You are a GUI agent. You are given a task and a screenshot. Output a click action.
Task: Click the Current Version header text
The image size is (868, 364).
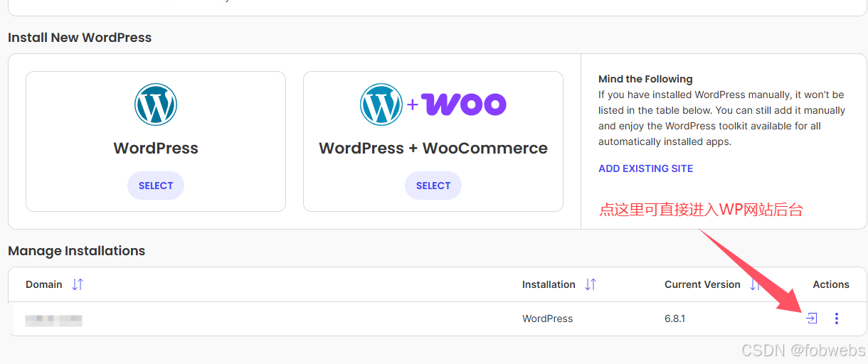click(x=702, y=284)
